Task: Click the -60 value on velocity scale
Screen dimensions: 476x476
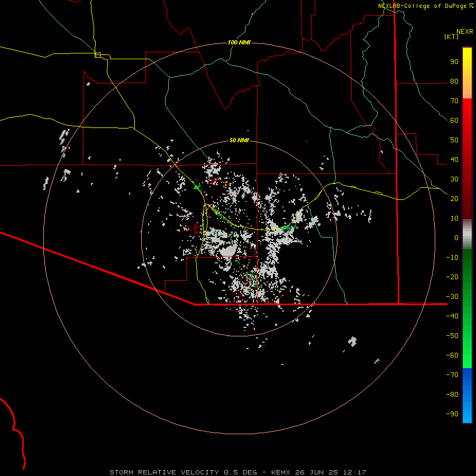Action: 452,355
